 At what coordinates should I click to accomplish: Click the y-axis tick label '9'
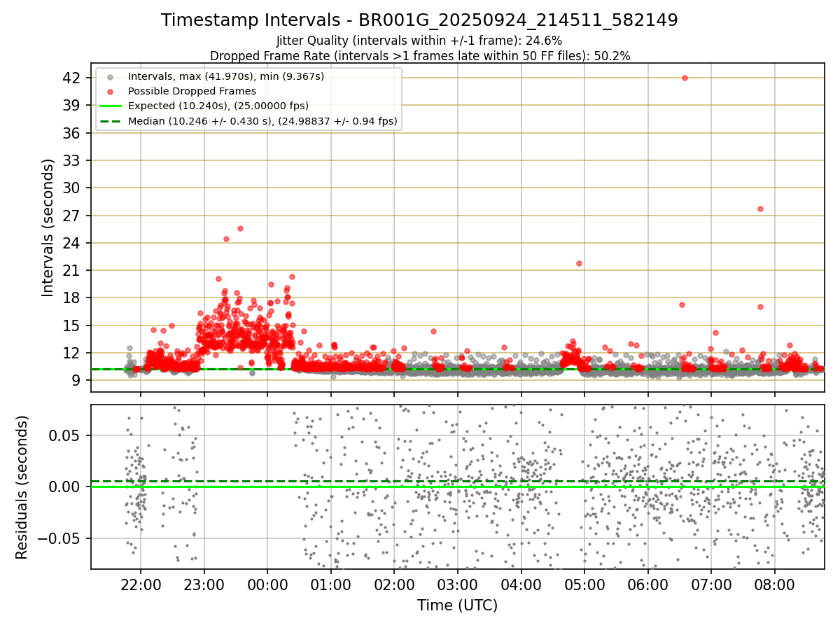point(77,380)
